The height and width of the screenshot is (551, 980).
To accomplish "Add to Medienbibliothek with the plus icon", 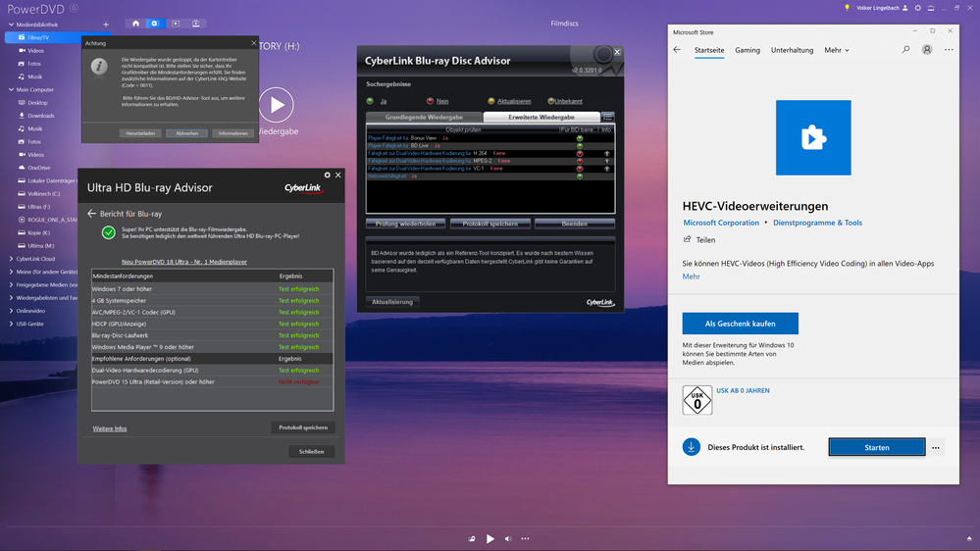I will [105, 25].
